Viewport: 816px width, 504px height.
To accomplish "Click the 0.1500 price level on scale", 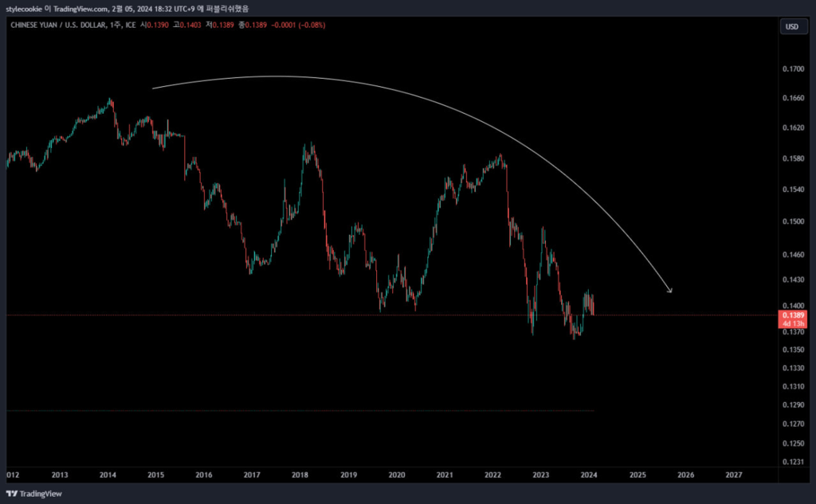I will pos(793,222).
